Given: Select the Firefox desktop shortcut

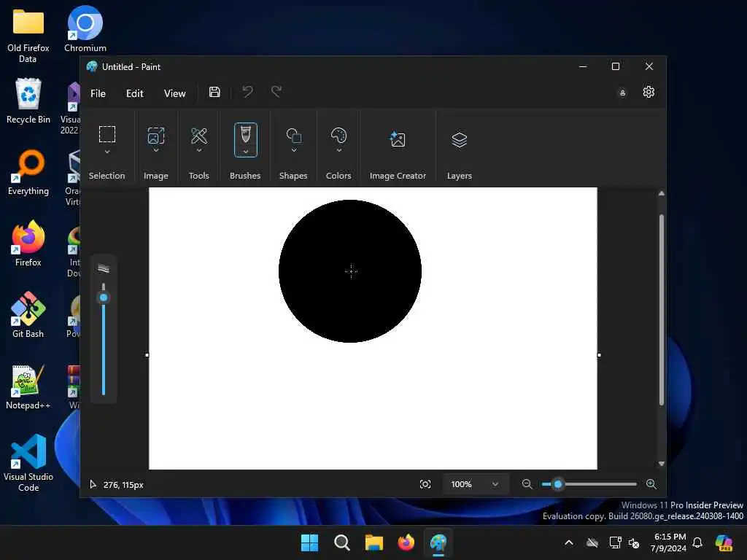Looking at the screenshot, I should (28, 244).
